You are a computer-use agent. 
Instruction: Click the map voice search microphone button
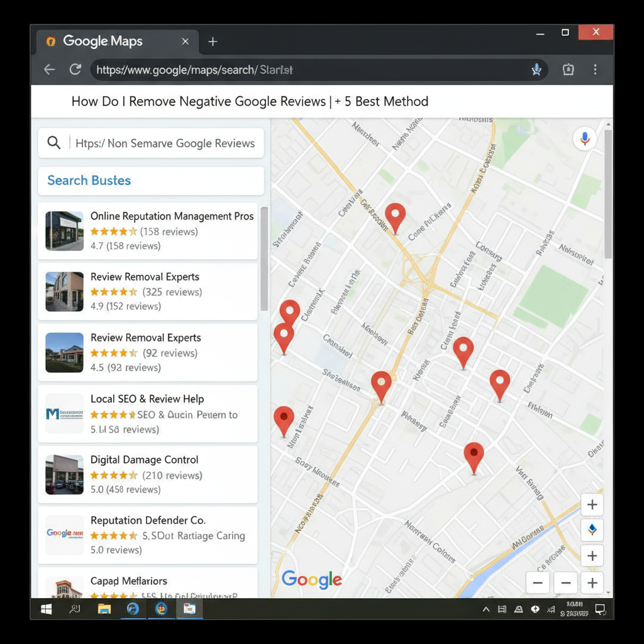tap(584, 139)
